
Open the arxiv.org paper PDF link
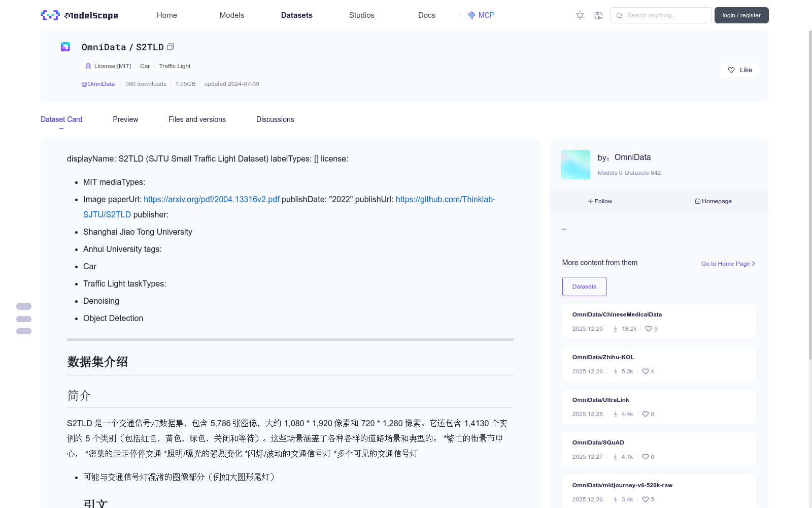(212, 199)
